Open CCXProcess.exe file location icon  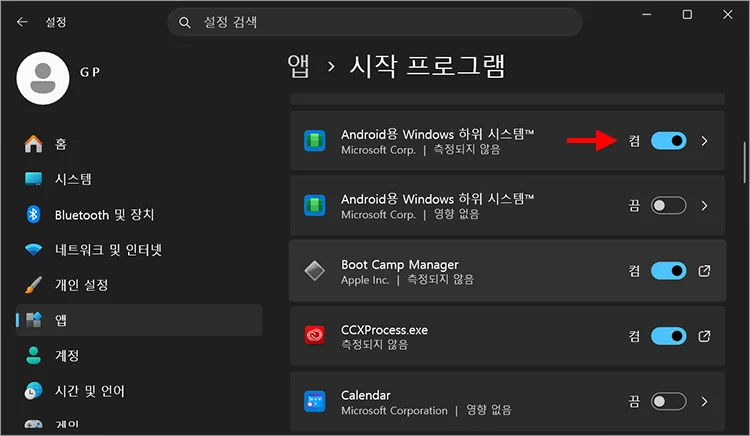[x=704, y=336]
